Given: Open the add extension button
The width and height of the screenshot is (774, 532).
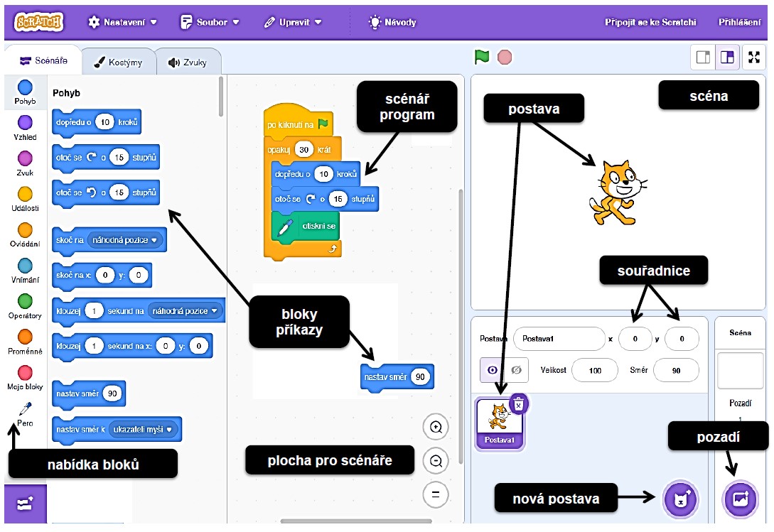Looking at the screenshot, I should [25, 504].
